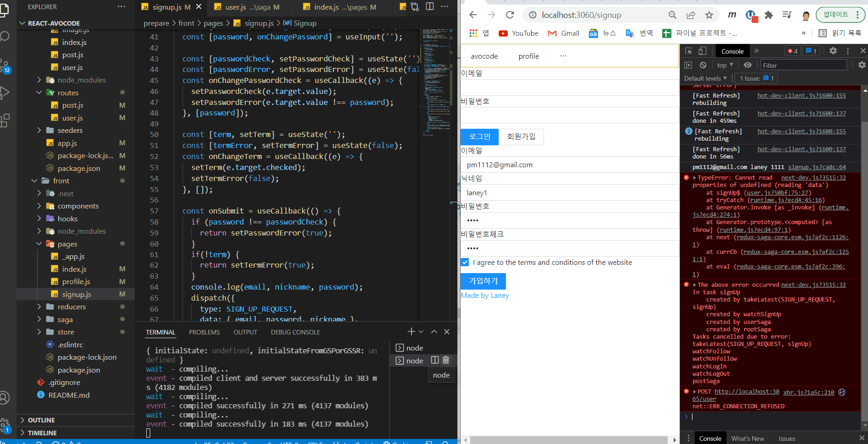The width and height of the screenshot is (868, 444).
Task: Open Explorer more actions ellipsis
Action: [121, 7]
